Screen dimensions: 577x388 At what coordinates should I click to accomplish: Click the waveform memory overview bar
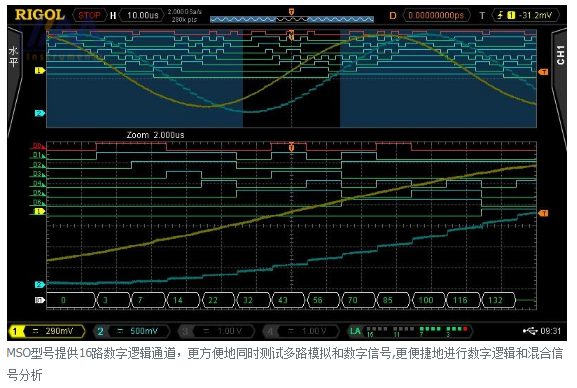(292, 19)
